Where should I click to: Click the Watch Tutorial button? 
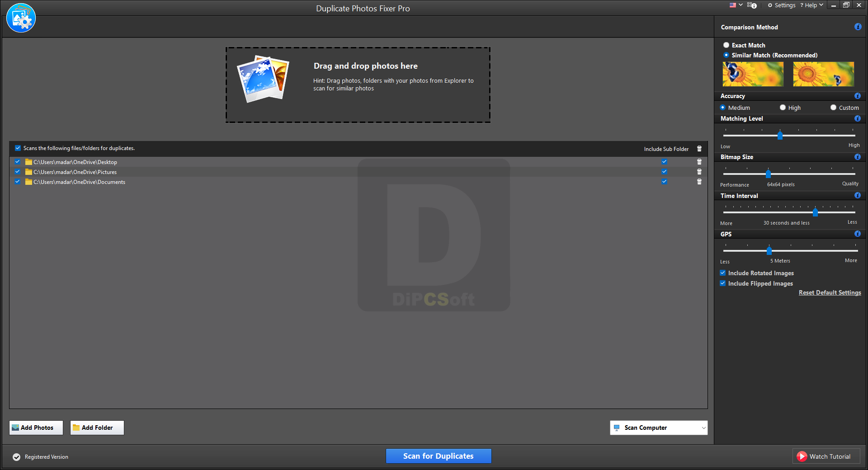click(826, 456)
